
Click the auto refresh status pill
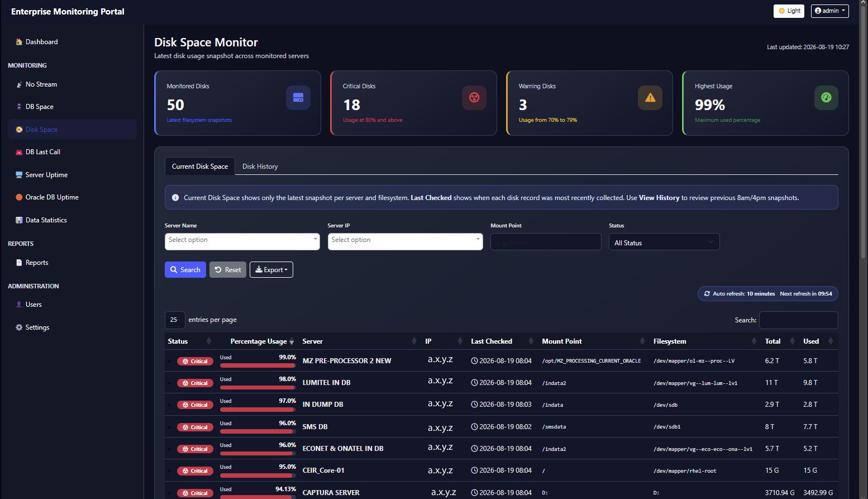point(768,294)
